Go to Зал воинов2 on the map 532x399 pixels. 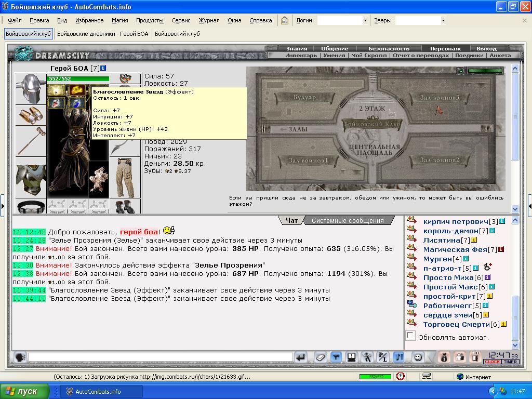pyautogui.click(x=440, y=160)
